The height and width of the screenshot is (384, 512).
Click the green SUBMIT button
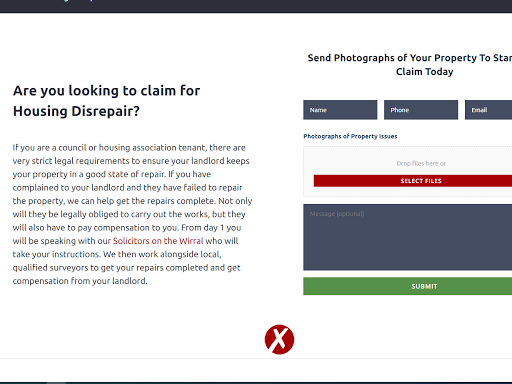408,286
